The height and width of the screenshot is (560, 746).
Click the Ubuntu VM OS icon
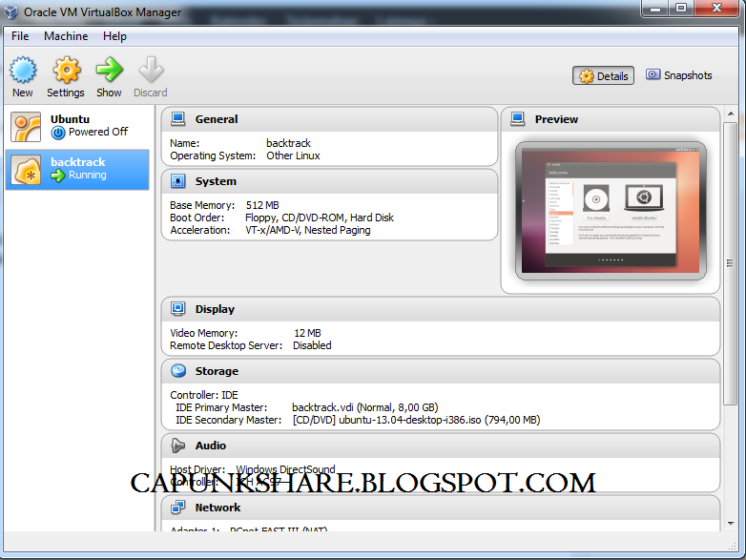[x=26, y=127]
